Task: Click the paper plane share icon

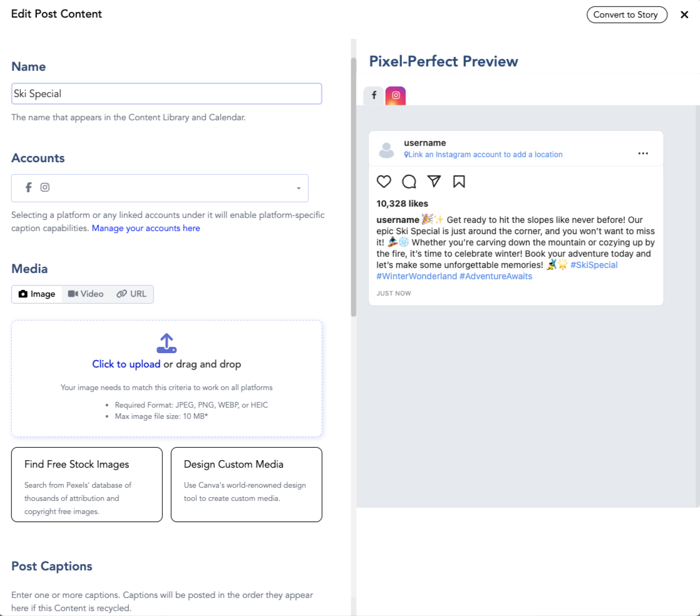Action: [434, 182]
